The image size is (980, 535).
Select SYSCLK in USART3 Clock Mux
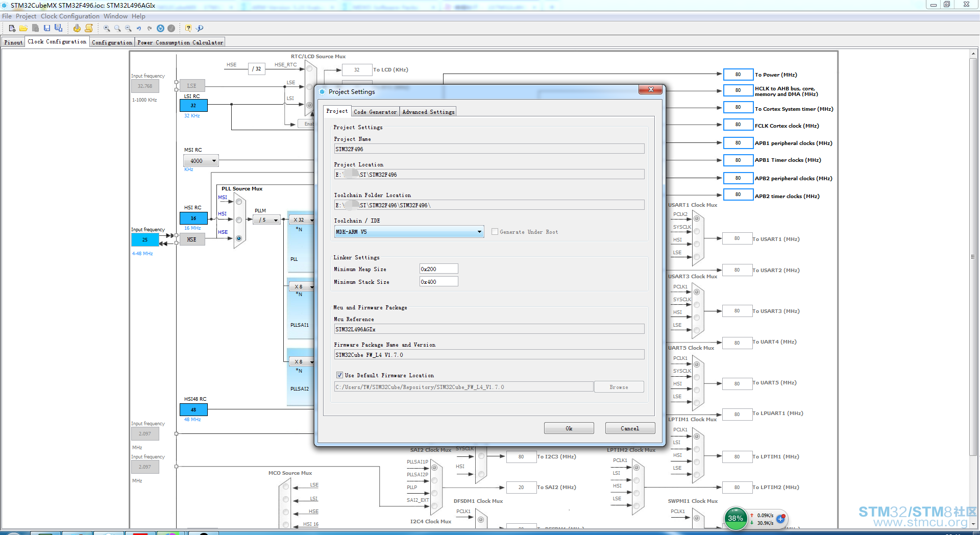coord(697,304)
